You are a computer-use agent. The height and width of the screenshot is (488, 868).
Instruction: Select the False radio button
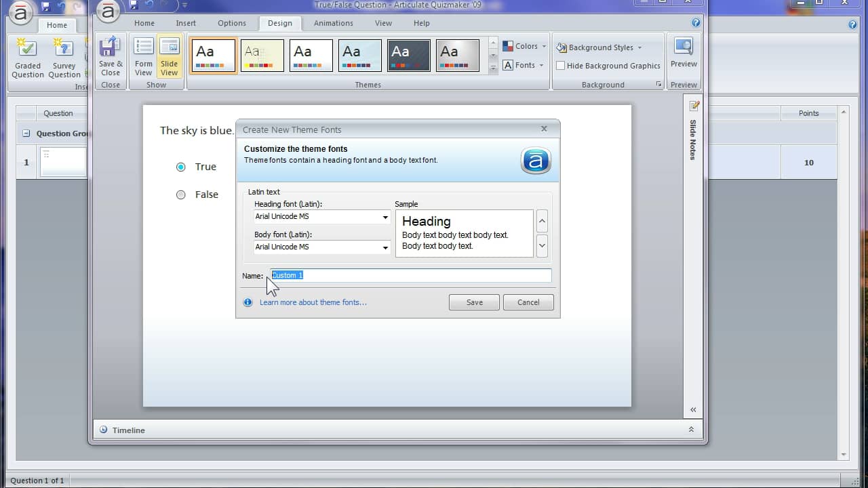(x=181, y=195)
